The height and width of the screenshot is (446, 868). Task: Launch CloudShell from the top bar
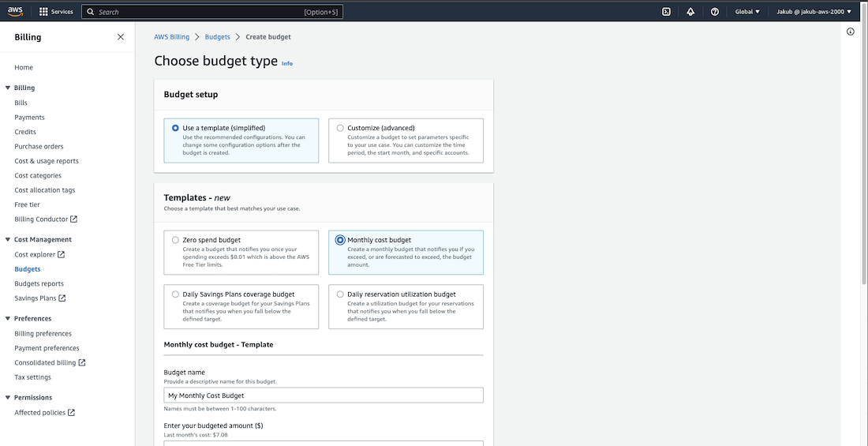click(667, 12)
